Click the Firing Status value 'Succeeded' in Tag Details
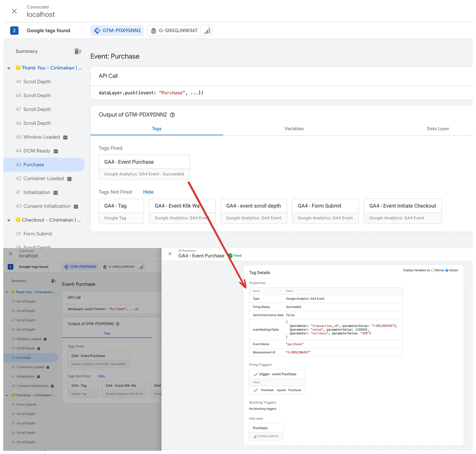476x454 pixels. (x=293, y=307)
